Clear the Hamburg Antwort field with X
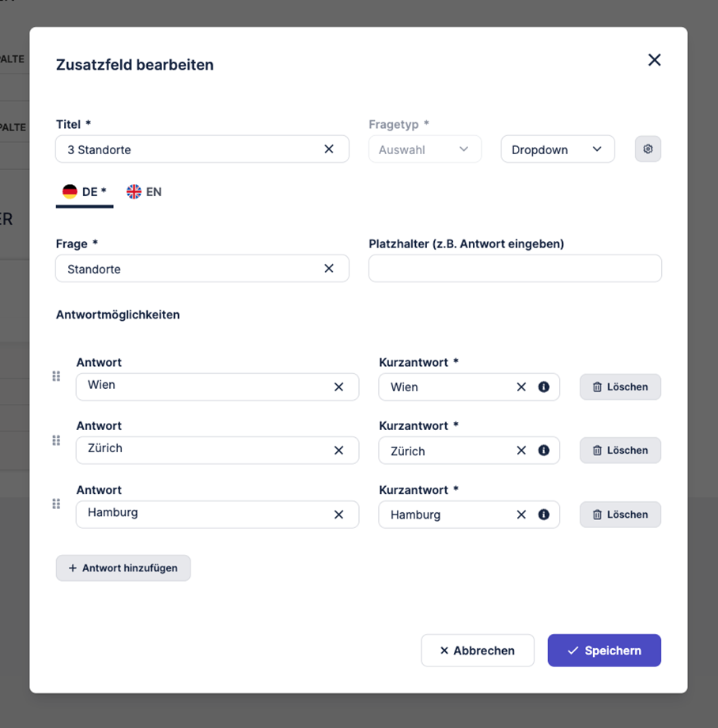This screenshot has width=718, height=728. coord(338,515)
